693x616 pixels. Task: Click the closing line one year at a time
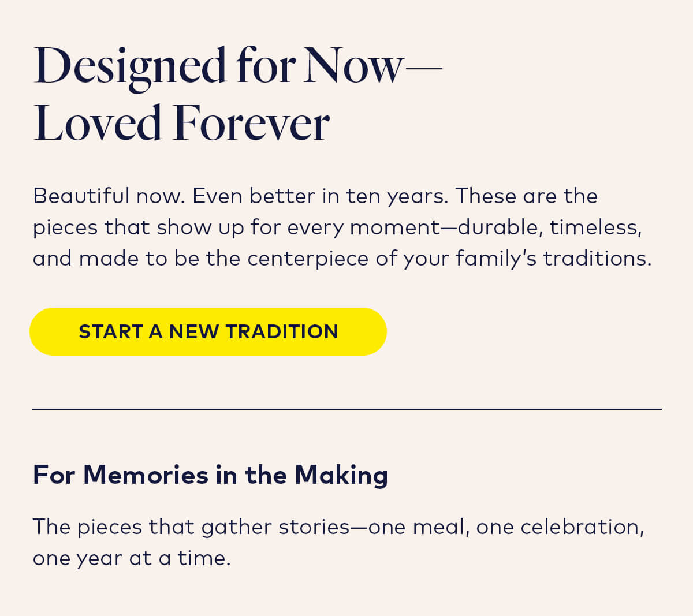point(130,557)
